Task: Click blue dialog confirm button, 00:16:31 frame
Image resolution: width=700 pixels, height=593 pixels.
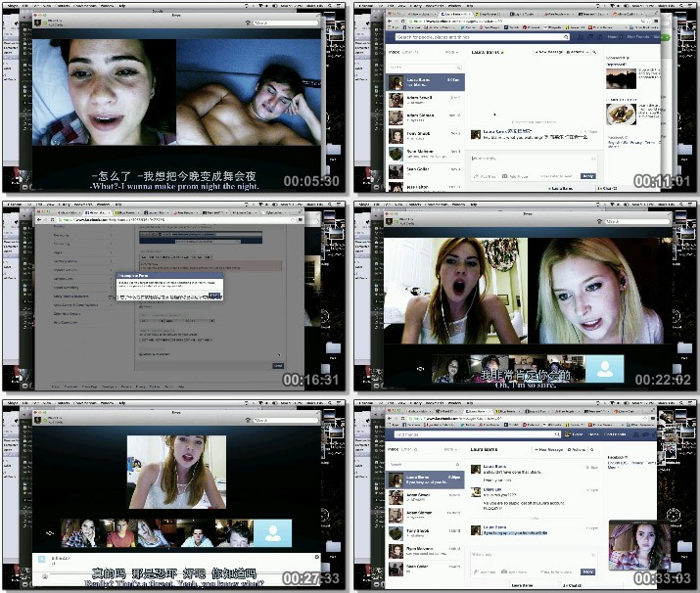Action: (214, 295)
